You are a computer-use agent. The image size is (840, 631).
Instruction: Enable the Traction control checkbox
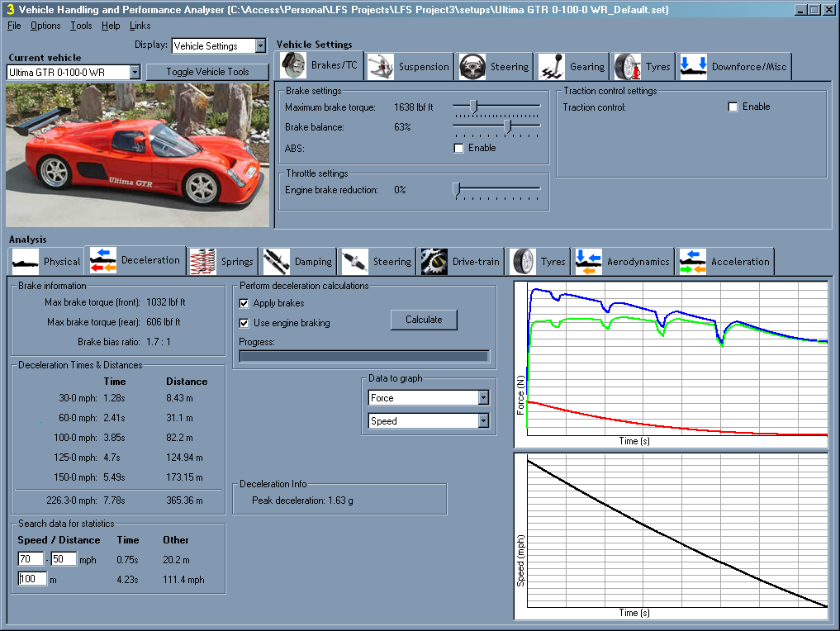[733, 107]
